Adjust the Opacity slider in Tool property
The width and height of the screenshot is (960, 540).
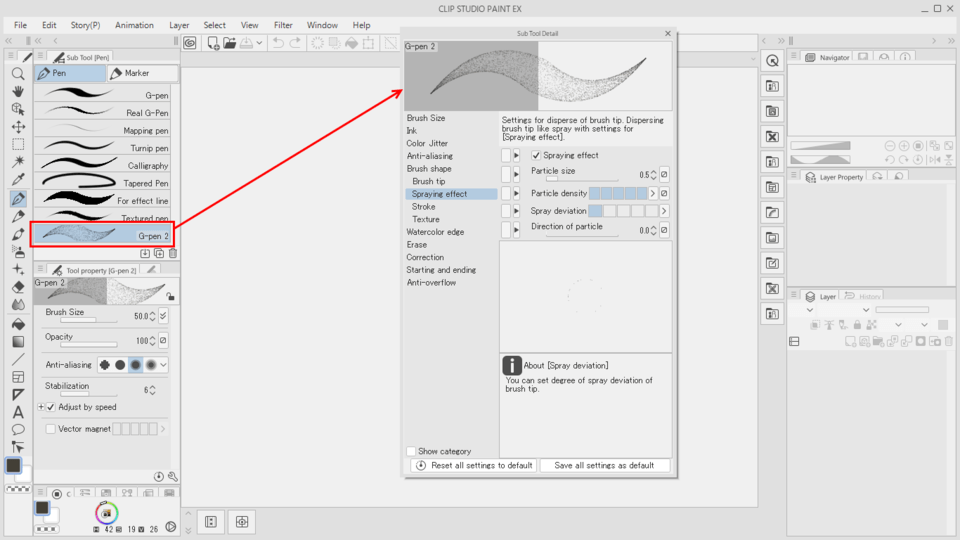point(89,345)
